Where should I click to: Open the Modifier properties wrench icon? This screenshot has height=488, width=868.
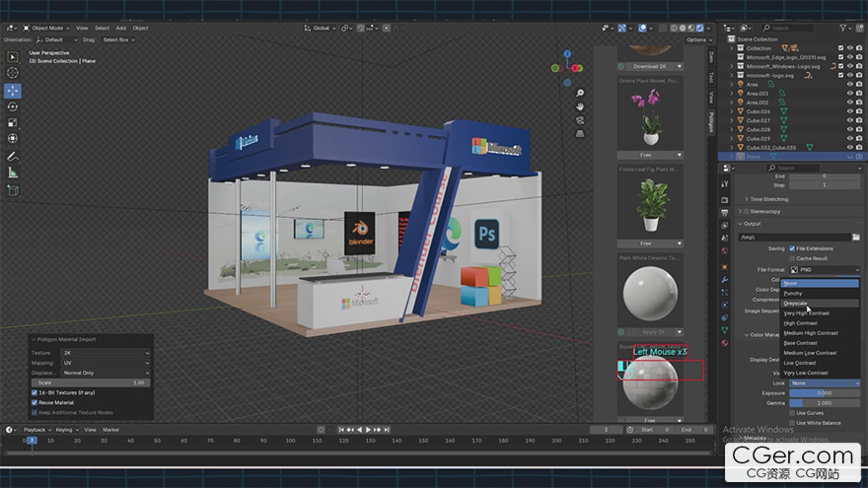[725, 279]
